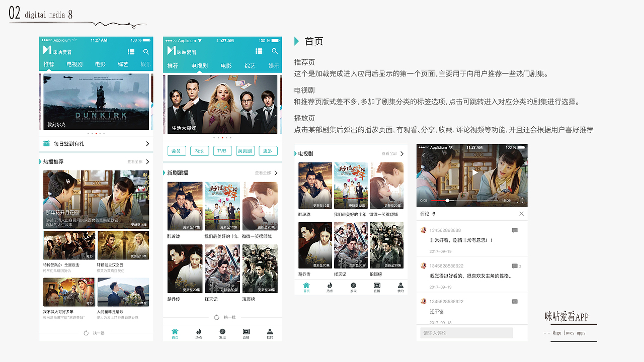Click 请输入评论 comment input field

click(x=466, y=333)
